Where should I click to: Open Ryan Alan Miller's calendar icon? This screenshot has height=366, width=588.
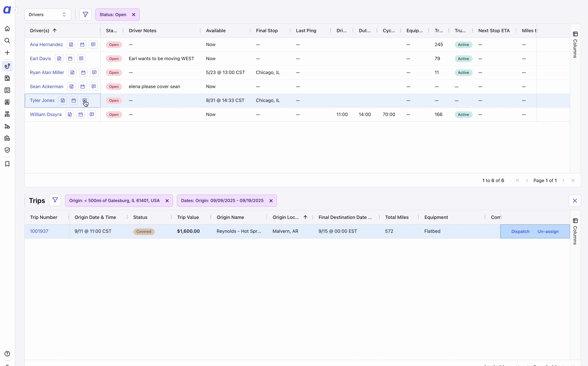[83, 73]
